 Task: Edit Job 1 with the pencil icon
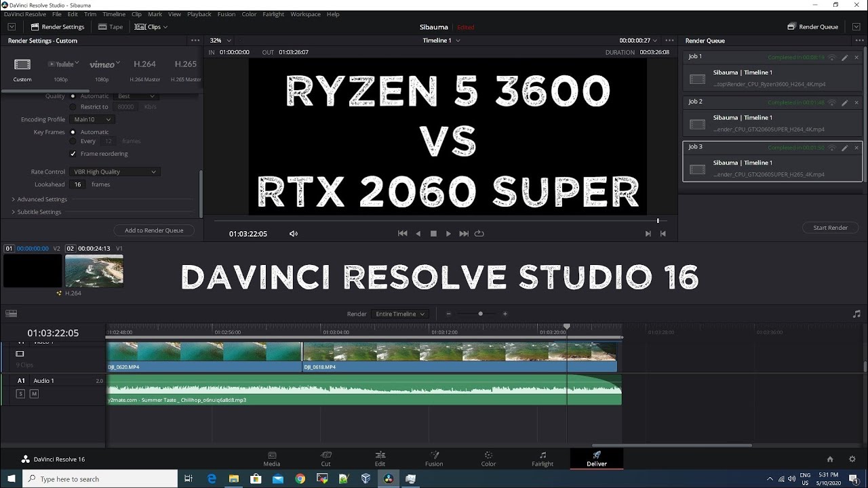[845, 58]
